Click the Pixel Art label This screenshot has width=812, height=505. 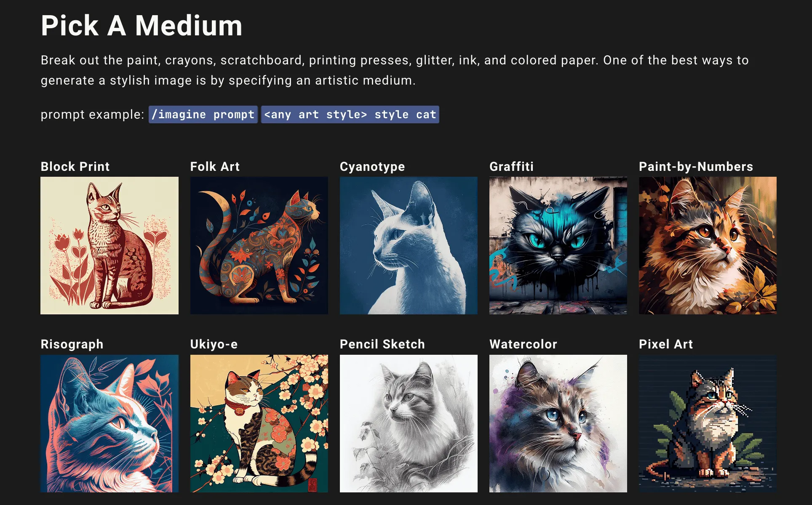(666, 344)
